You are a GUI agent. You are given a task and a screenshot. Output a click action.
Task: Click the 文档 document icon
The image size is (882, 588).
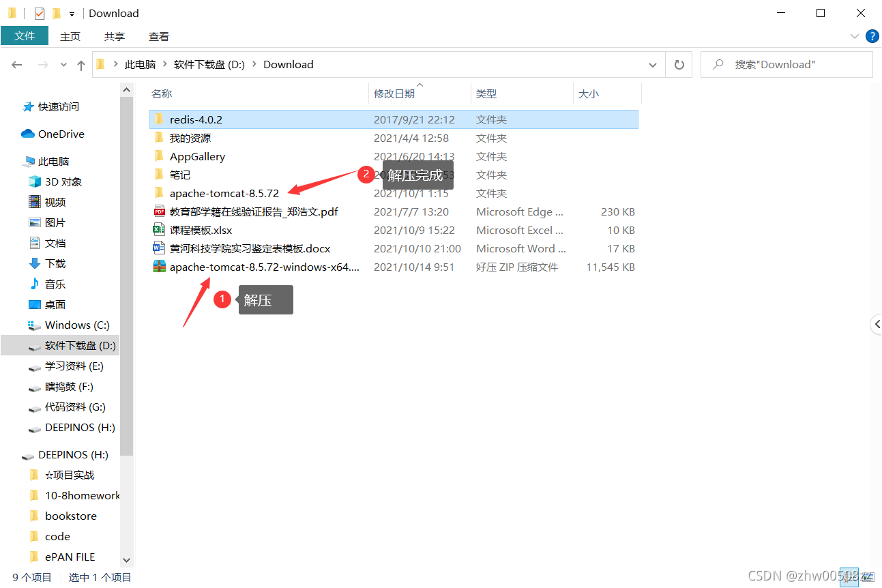tap(35, 243)
